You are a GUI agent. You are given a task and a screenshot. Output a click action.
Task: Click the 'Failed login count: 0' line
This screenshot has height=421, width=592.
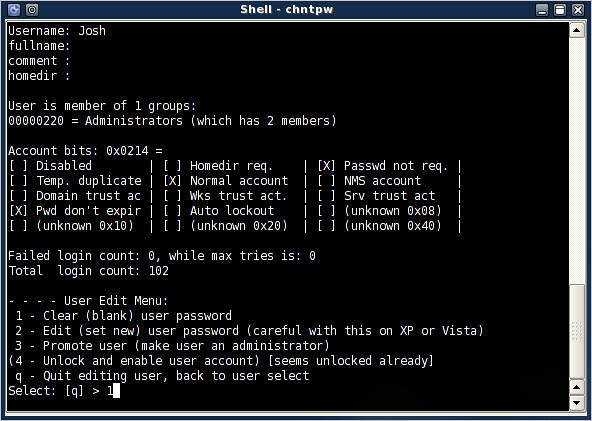coord(162,256)
